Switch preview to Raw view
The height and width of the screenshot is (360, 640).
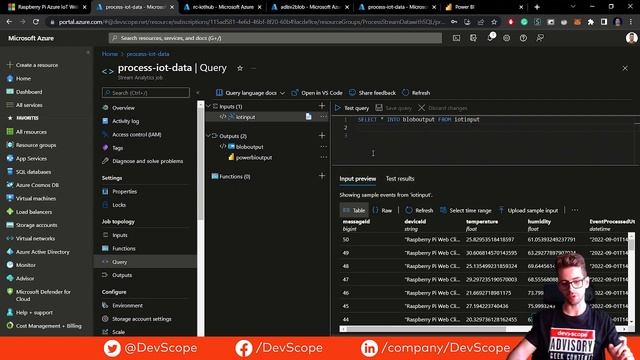point(382,210)
